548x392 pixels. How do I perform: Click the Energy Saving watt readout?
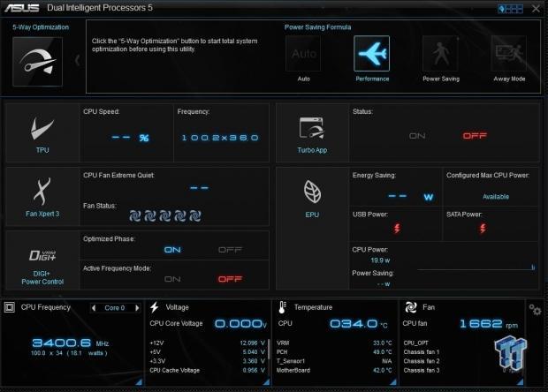(411, 197)
